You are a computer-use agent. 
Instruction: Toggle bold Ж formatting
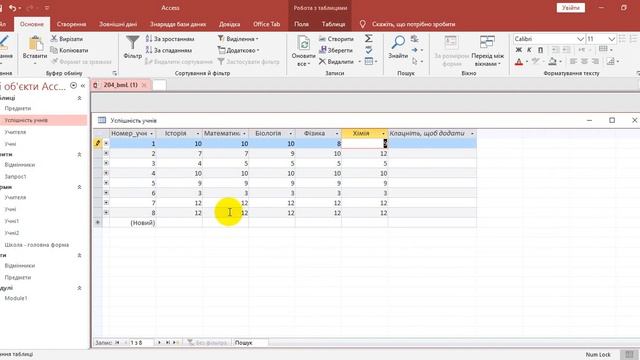518,50
